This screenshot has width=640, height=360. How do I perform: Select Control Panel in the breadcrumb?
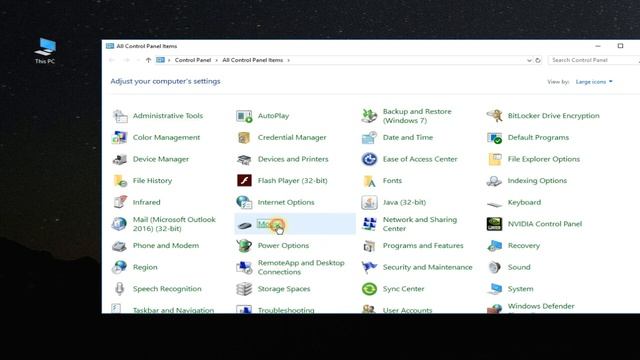pyautogui.click(x=193, y=60)
